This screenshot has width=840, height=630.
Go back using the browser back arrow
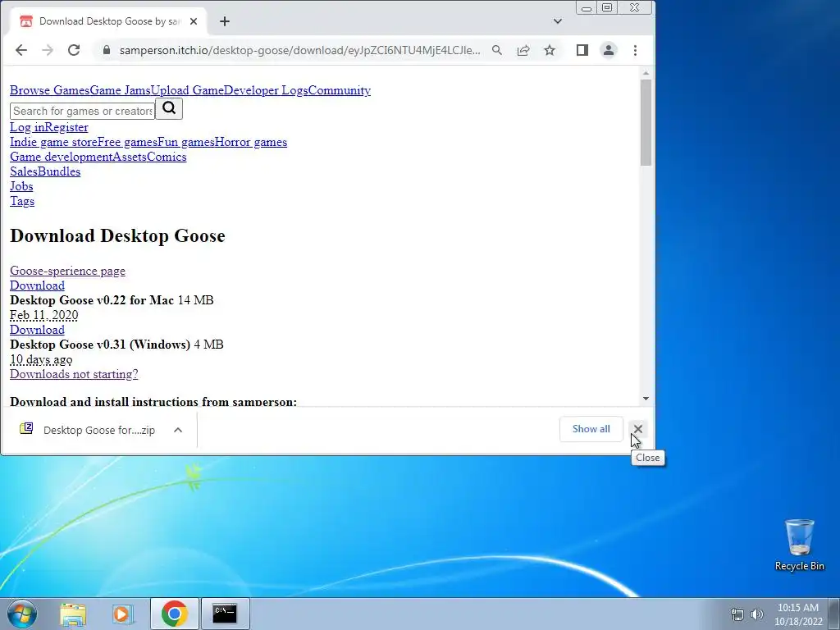pyautogui.click(x=21, y=50)
